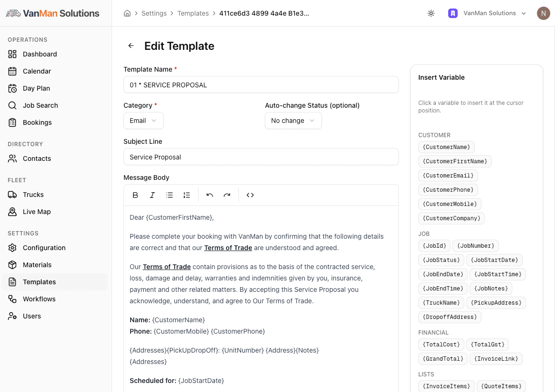Click the Bold formatting icon
555x392 pixels.
(135, 195)
